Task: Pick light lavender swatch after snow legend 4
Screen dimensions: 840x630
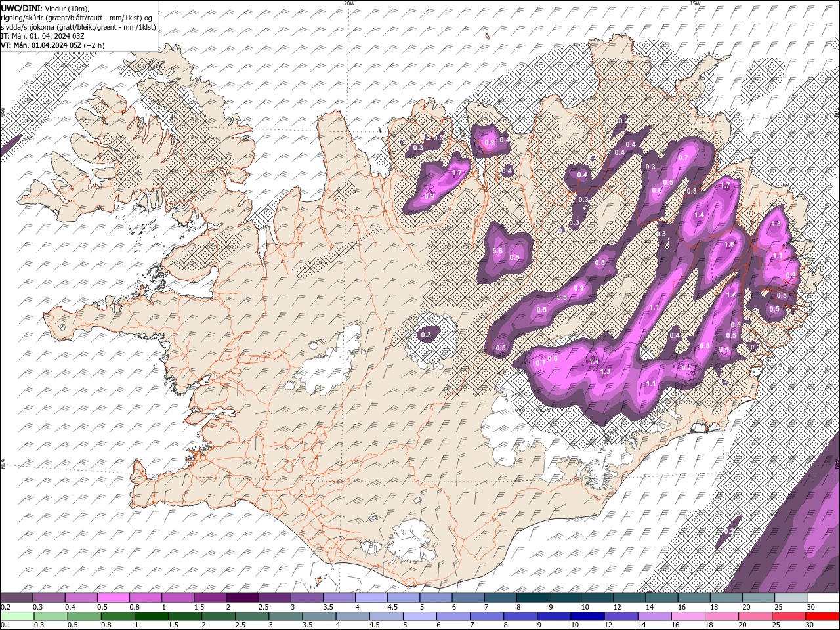Action: click(x=371, y=598)
